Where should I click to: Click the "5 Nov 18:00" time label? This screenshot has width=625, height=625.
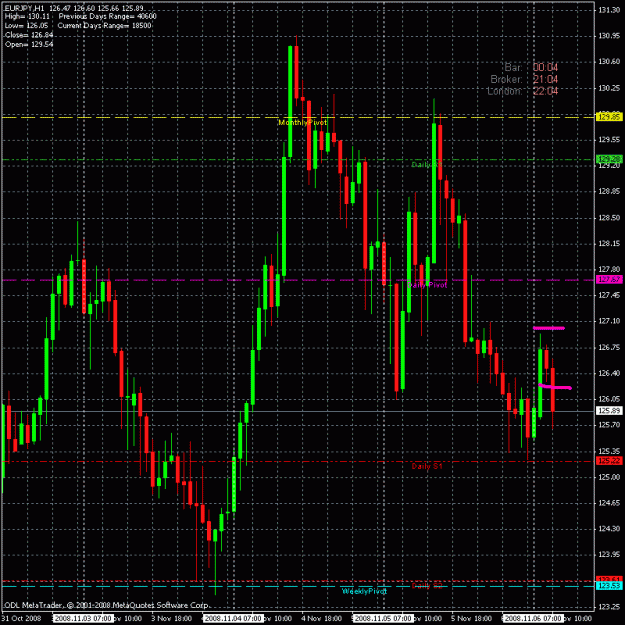tap(472, 619)
